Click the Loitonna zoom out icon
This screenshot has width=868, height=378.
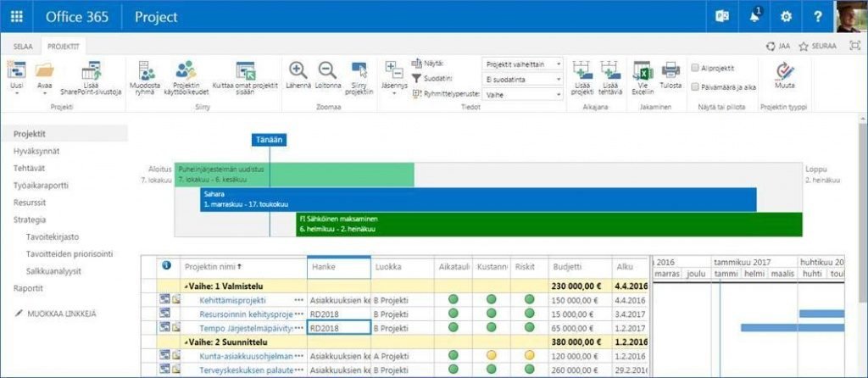pyautogui.click(x=327, y=70)
